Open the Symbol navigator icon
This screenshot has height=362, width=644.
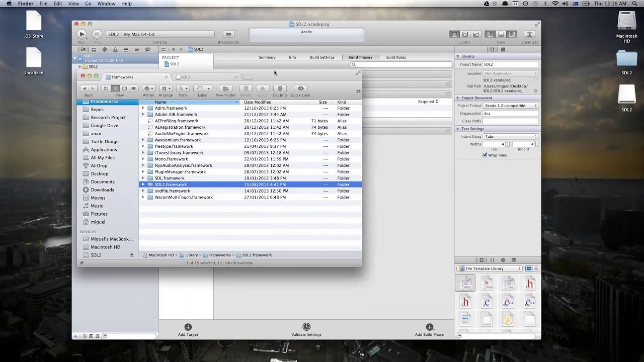[94, 49]
